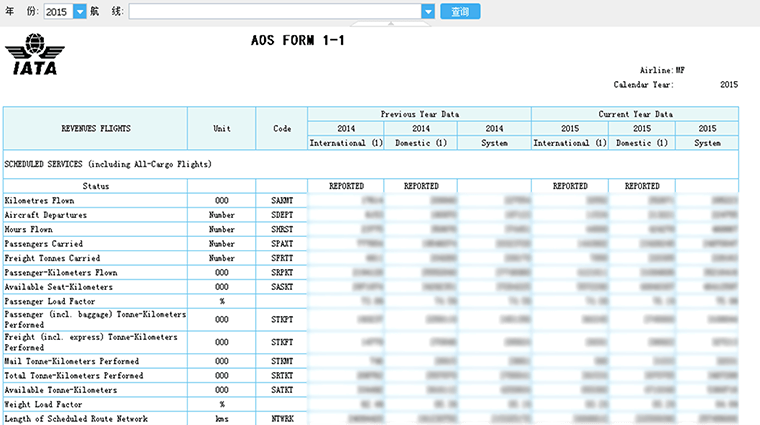Click the Previous Year Data header
This screenshot has width=760, height=425.
(x=419, y=114)
